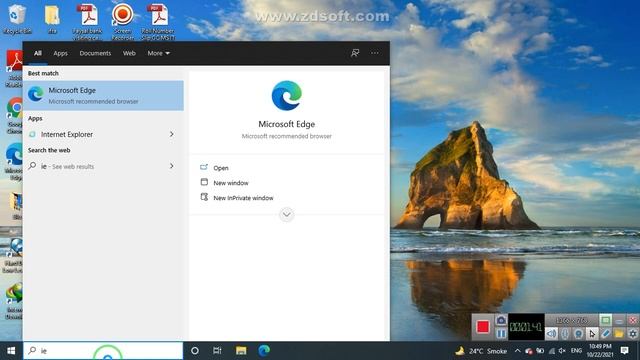Image resolution: width=640 pixels, height=360 pixels.
Task: Switch ENG input language indicator
Action: 576,351
